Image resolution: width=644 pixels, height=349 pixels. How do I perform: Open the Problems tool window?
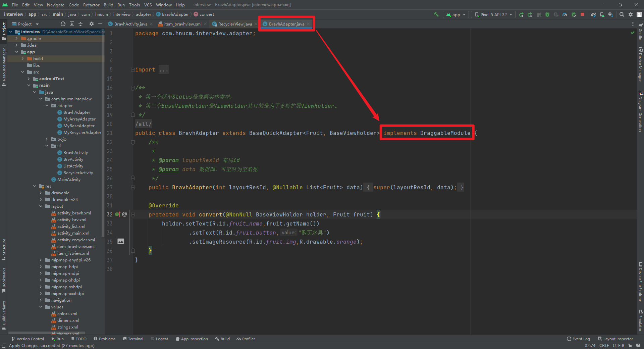point(104,339)
